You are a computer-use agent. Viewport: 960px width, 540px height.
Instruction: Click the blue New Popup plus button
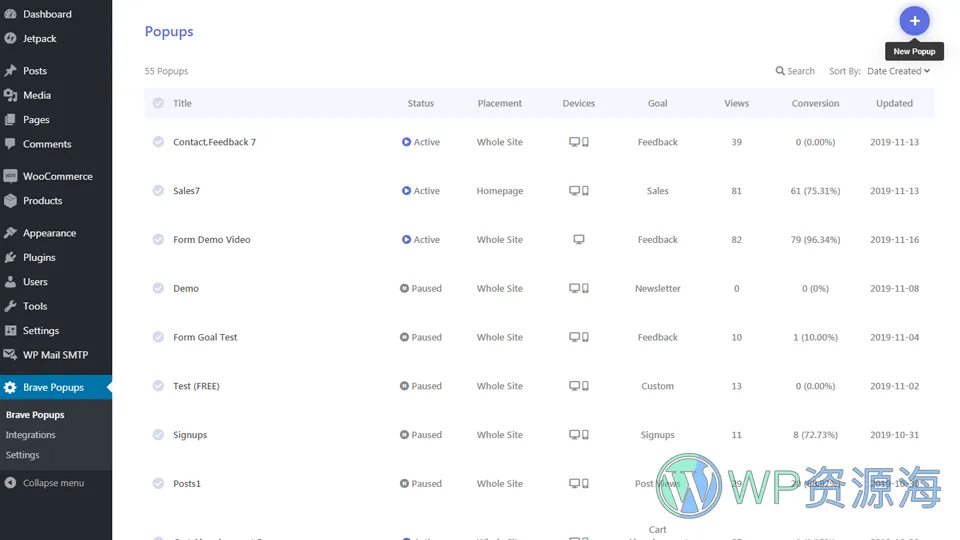[x=914, y=21]
